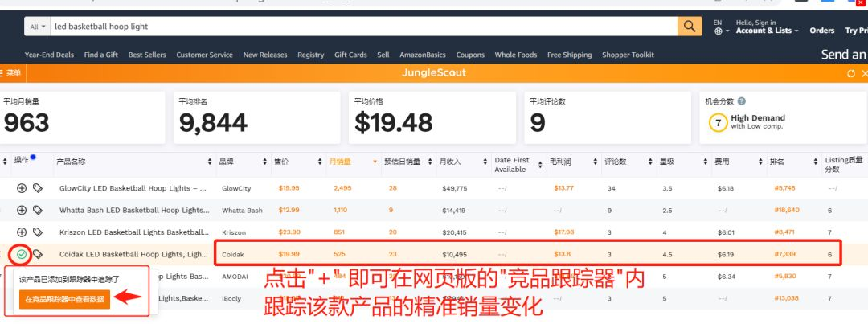Open Free Shipping link
Screen dimensions: 868x324
569,55
